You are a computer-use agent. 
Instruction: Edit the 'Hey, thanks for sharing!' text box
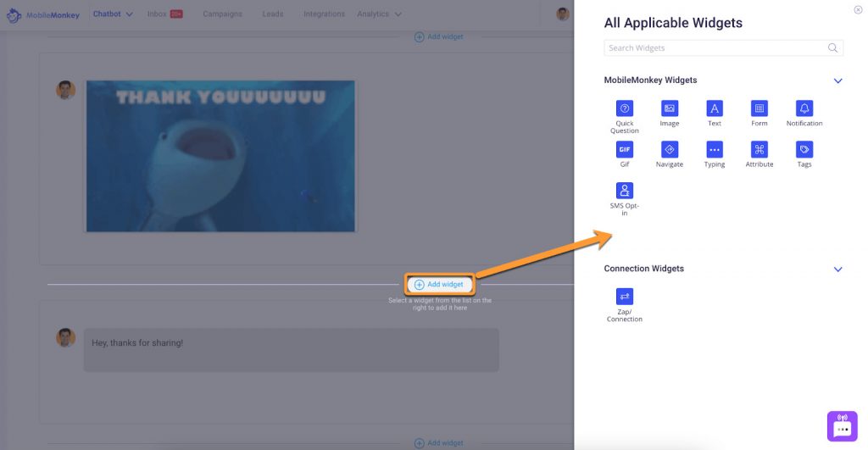coord(292,350)
